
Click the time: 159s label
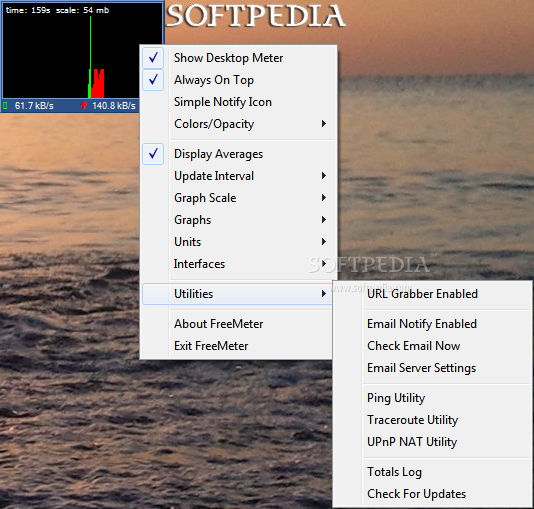click(28, 10)
